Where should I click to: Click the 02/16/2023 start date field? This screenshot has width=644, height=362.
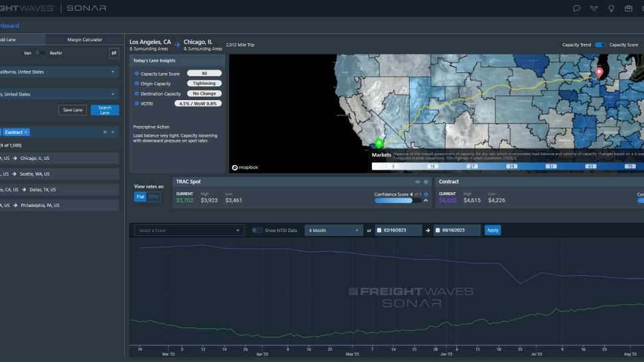click(398, 230)
